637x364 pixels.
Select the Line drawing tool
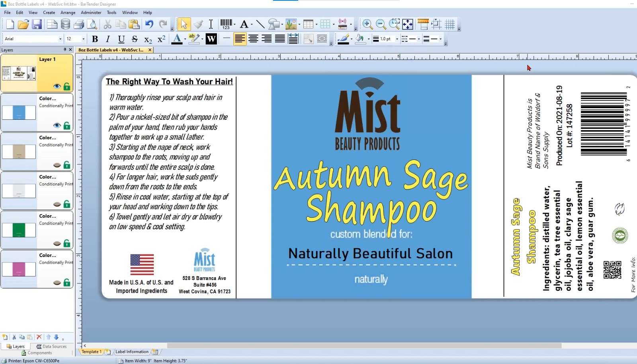click(260, 25)
